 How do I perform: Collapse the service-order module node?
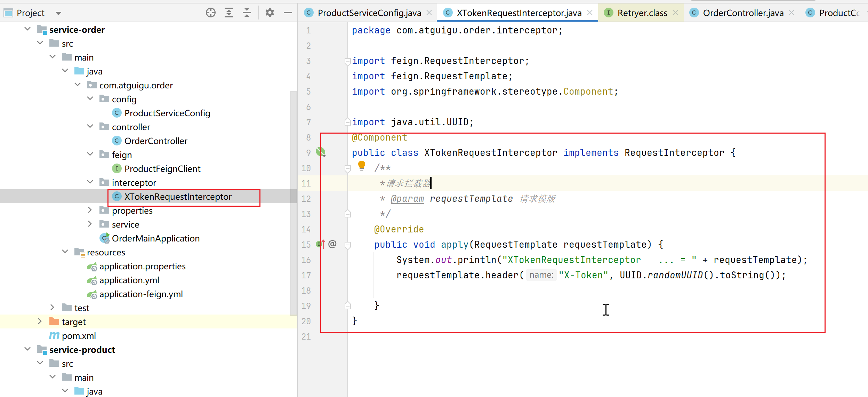[x=27, y=29]
